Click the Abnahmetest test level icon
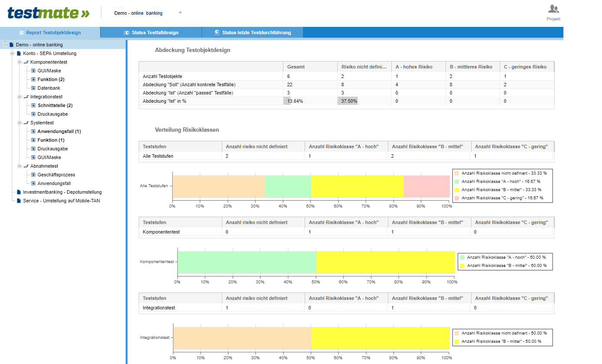The height and width of the screenshot is (364, 602). (26, 166)
